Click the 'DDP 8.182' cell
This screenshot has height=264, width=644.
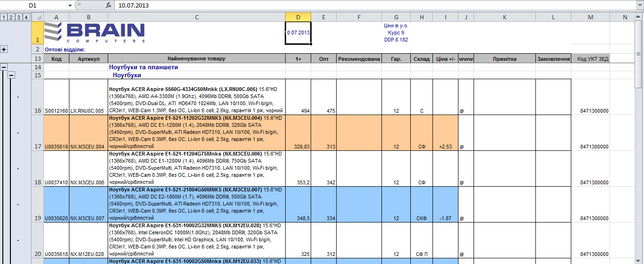coord(396,40)
